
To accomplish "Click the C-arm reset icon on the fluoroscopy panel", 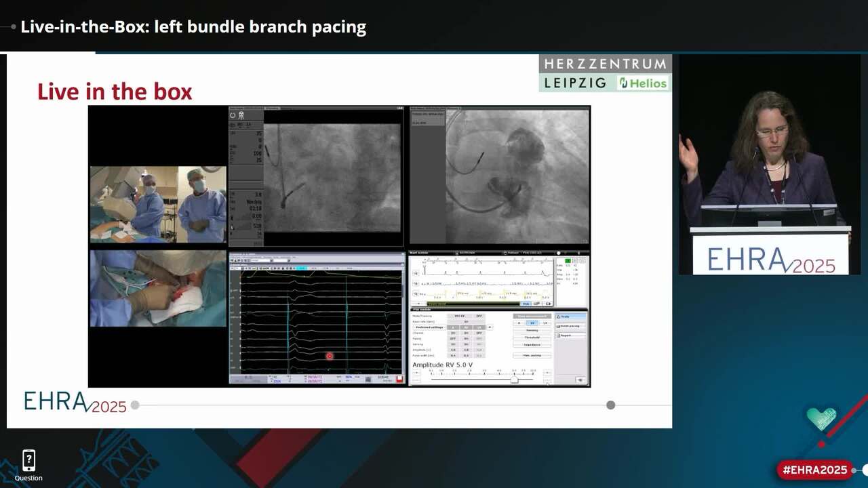I will pos(232,114).
